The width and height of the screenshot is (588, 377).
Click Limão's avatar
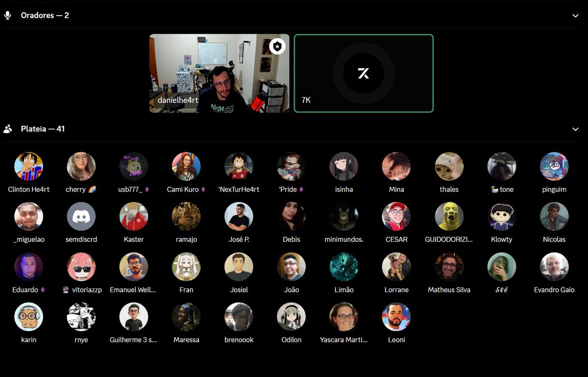[x=344, y=267]
